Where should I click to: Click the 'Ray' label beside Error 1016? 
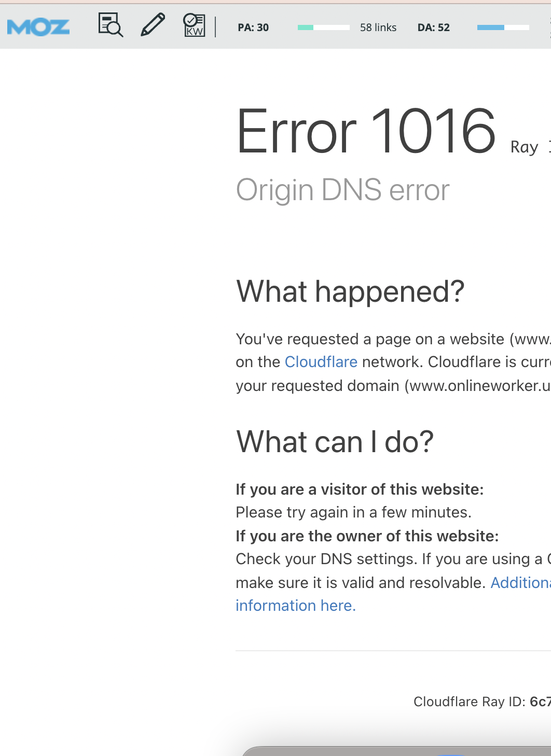point(524,147)
